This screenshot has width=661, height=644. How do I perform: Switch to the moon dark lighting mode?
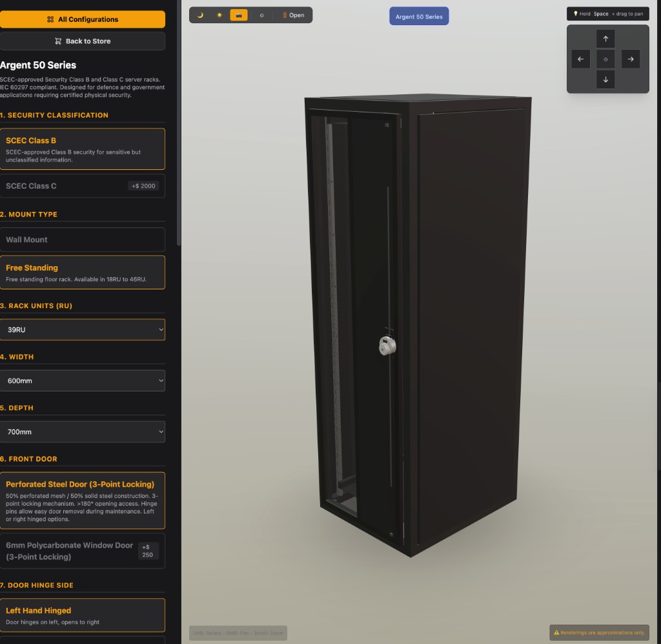[x=200, y=15]
